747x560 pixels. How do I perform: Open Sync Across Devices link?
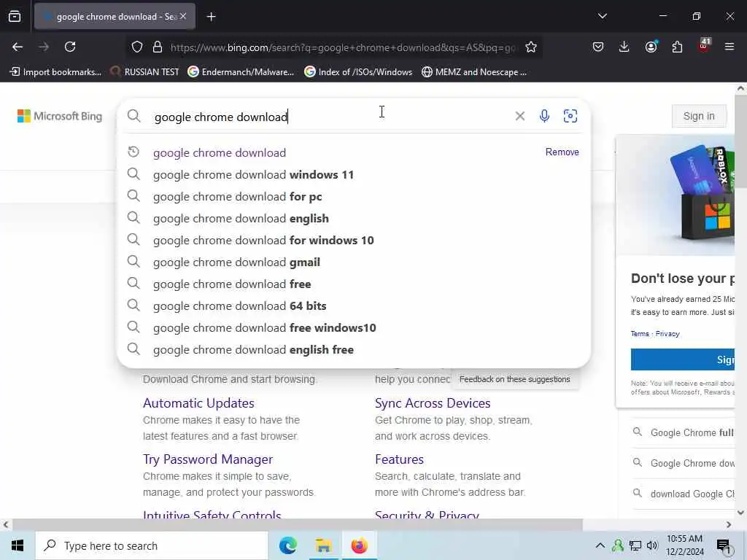coord(433,402)
